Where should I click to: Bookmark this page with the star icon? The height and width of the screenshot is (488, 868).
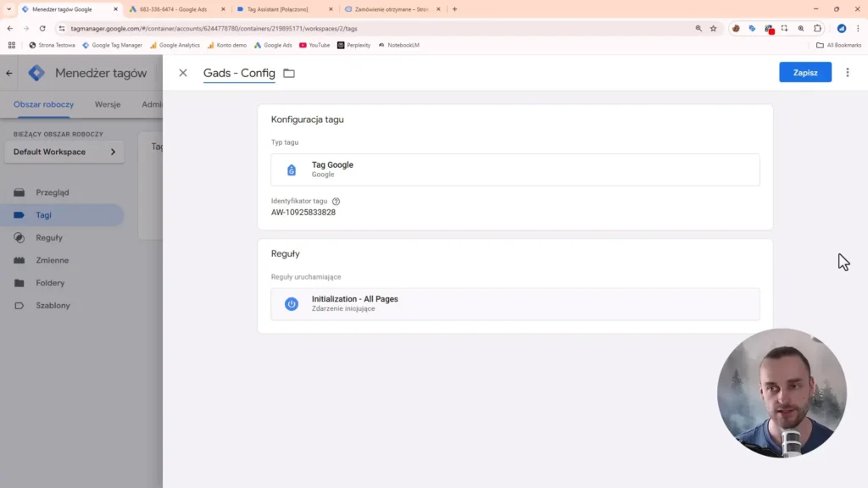tap(714, 28)
